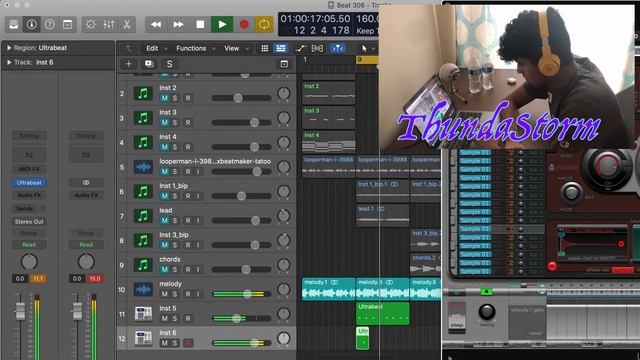640x360 pixels.
Task: Switch to the list view button
Action: (281, 48)
